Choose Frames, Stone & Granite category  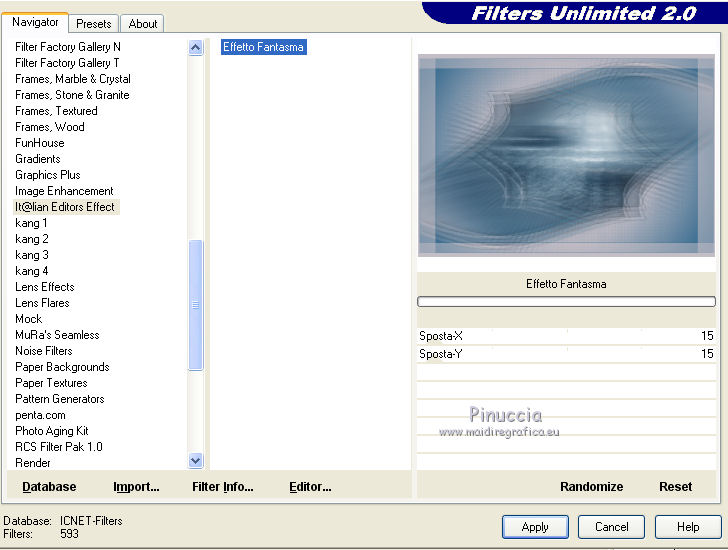click(72, 95)
